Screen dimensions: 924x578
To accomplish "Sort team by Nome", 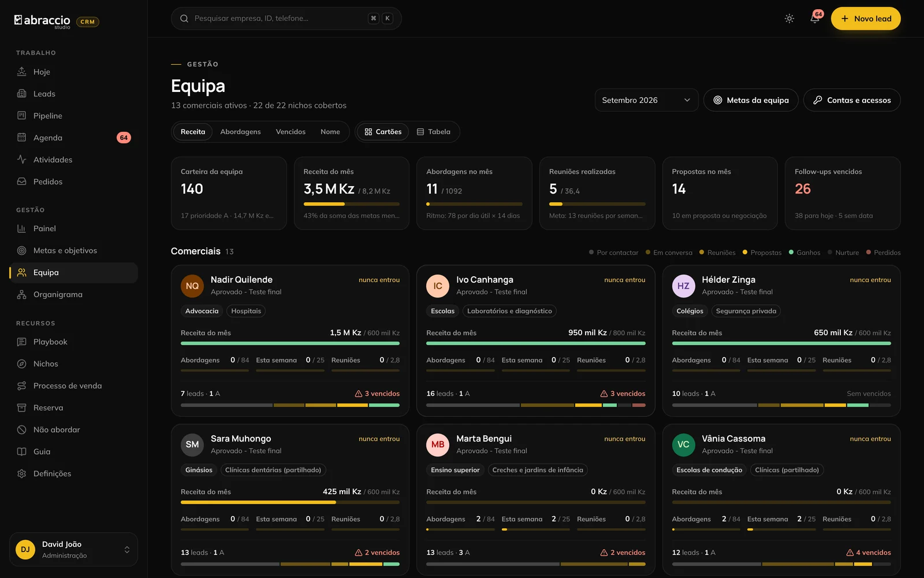I will coord(330,132).
